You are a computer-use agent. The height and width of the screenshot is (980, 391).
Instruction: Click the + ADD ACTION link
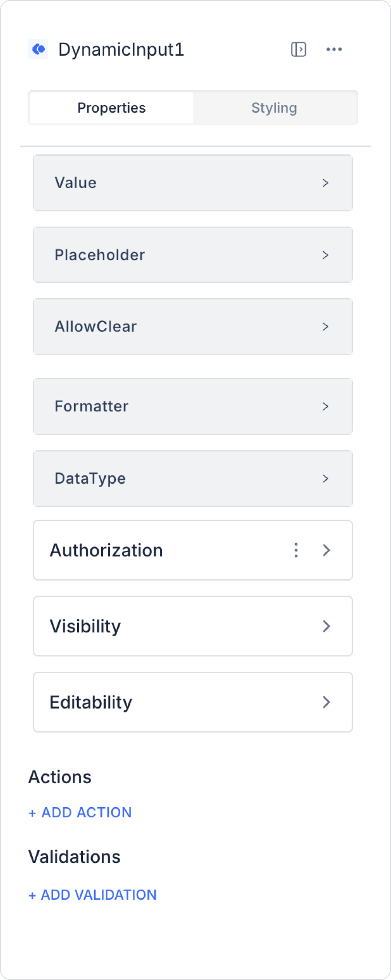pos(80,813)
